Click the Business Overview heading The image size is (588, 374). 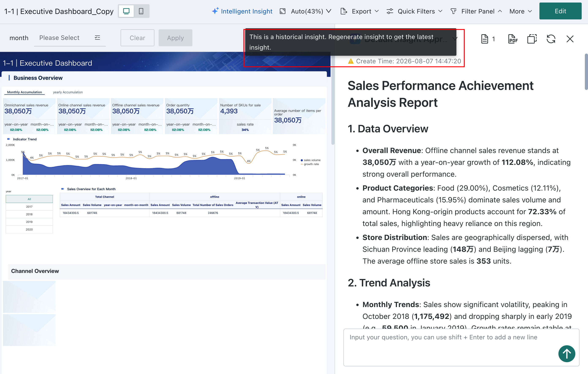point(38,78)
